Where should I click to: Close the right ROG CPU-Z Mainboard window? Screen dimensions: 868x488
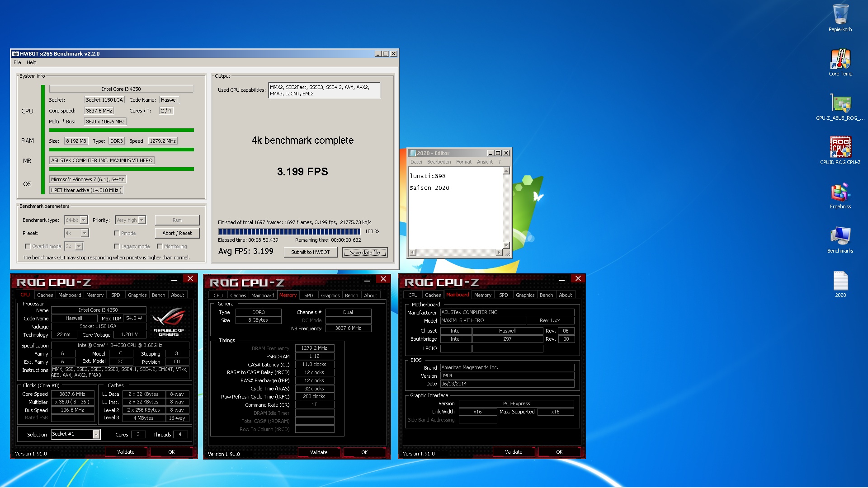578,279
